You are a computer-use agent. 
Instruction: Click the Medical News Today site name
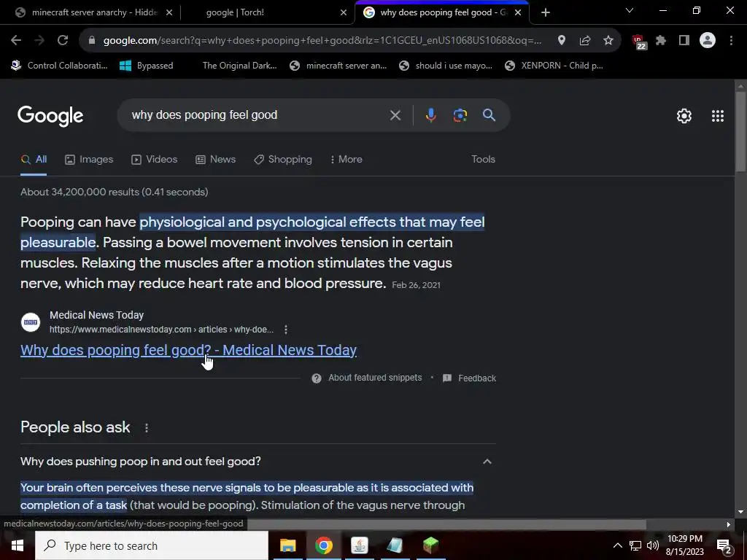pyautogui.click(x=97, y=315)
